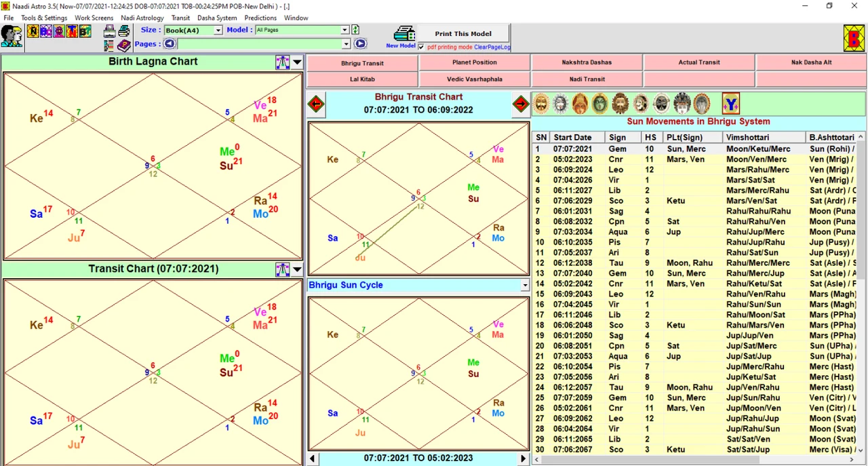This screenshot has width=868, height=466.
Task: Click the Nak Dasha Alt button
Action: click(x=811, y=62)
